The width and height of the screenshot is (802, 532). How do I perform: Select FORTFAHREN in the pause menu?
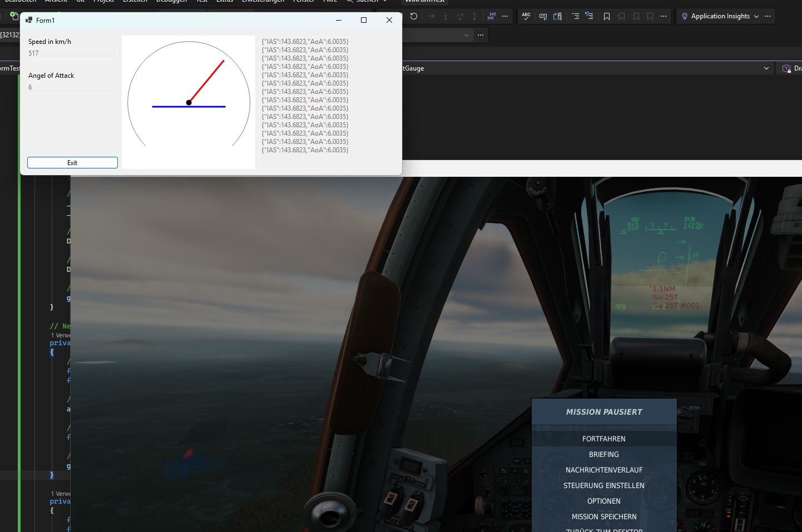[604, 439]
